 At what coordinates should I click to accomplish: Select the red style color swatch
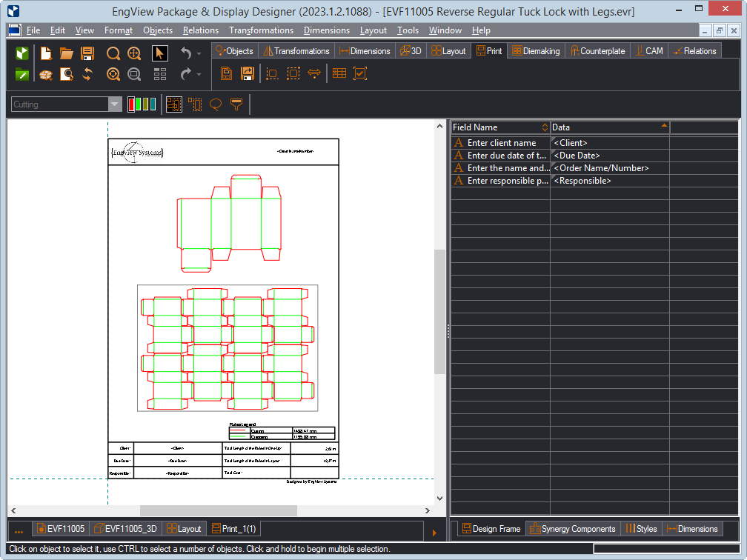pyautogui.click(x=131, y=104)
